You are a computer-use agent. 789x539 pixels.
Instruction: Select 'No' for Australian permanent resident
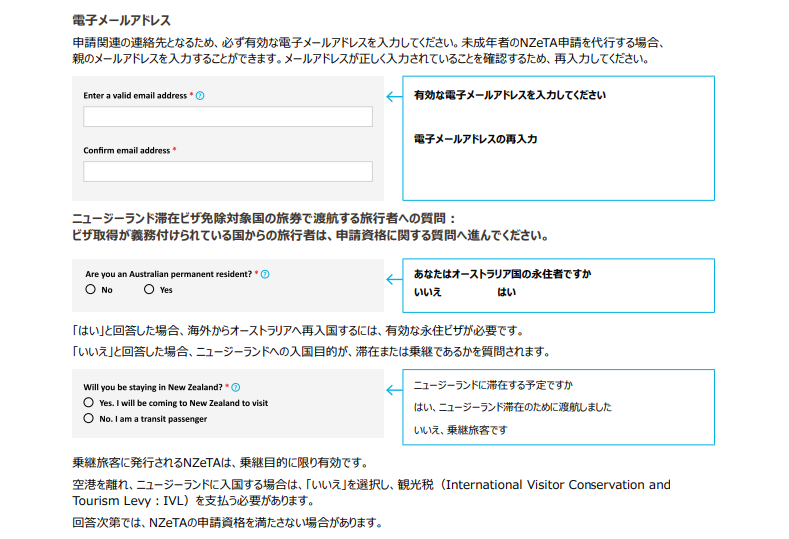(x=91, y=289)
